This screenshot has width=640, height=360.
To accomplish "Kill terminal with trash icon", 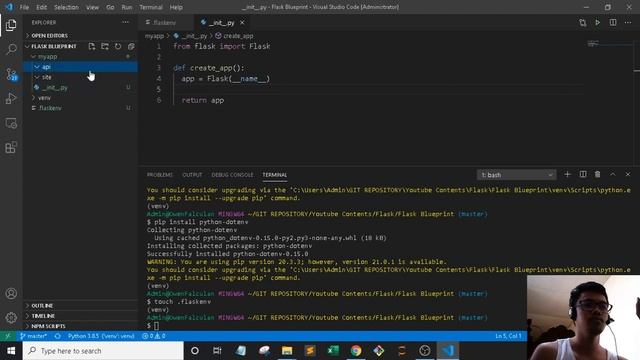I will [x=598, y=174].
